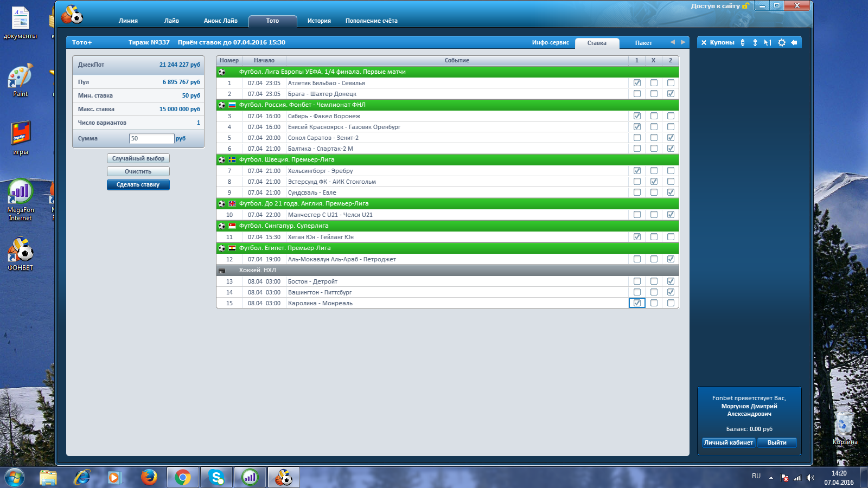Click the network signal tray icon
This screenshot has height=488, width=868.
[797, 478]
